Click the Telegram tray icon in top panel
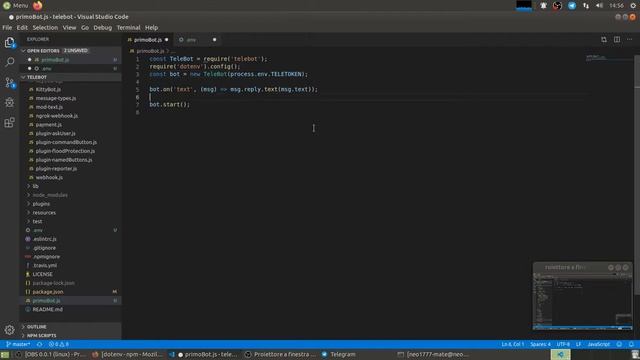The height and width of the screenshot is (360, 640). coord(572,5)
